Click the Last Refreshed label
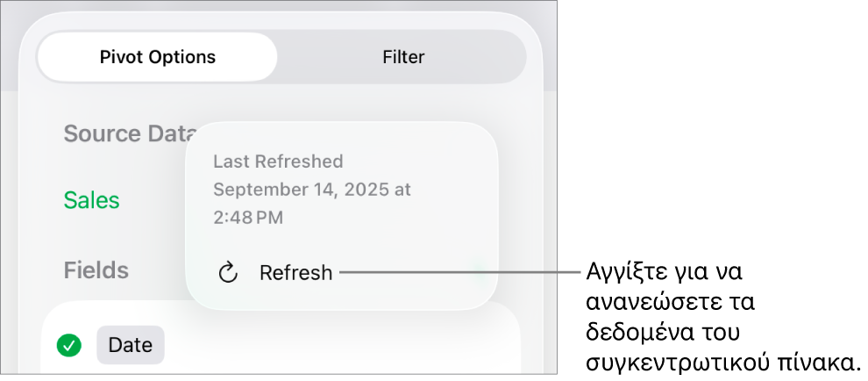The height and width of the screenshot is (381, 868). (278, 162)
